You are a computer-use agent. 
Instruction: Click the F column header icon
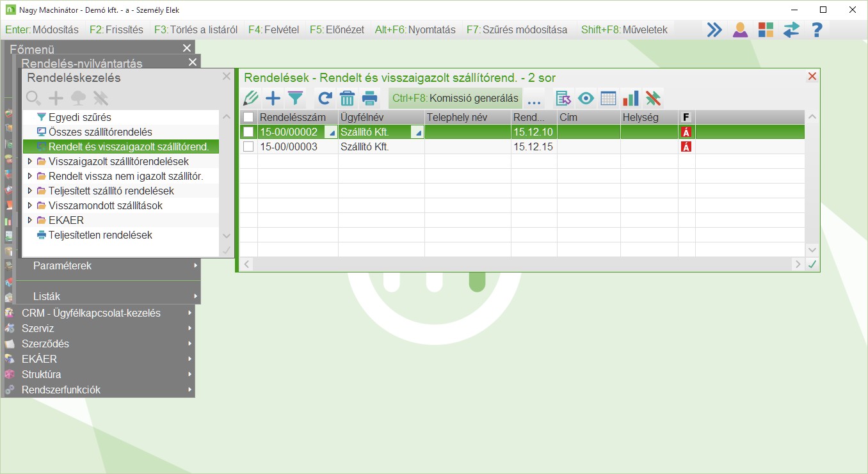pyautogui.click(x=686, y=117)
